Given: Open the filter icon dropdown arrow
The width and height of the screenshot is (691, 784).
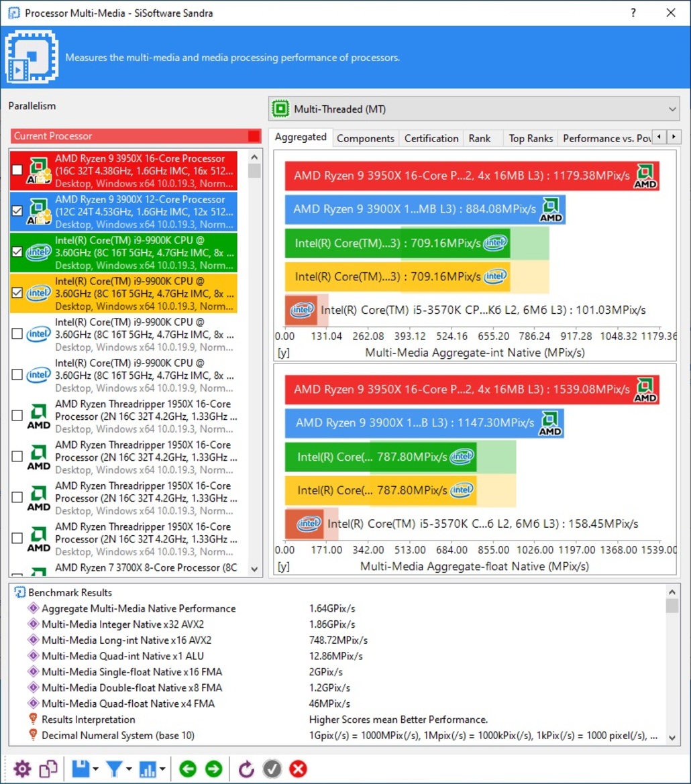Looking at the screenshot, I should point(129,769).
